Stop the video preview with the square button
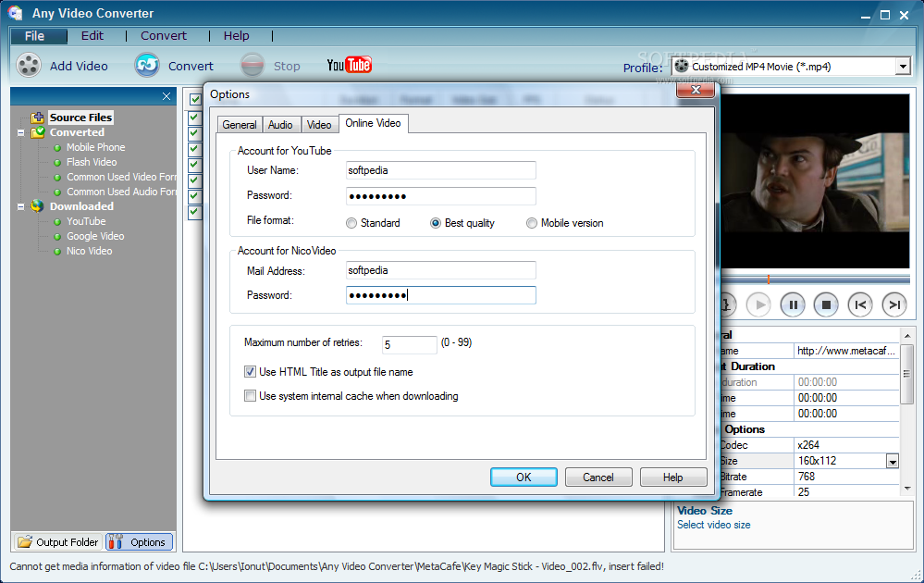924x583 pixels. pos(826,304)
